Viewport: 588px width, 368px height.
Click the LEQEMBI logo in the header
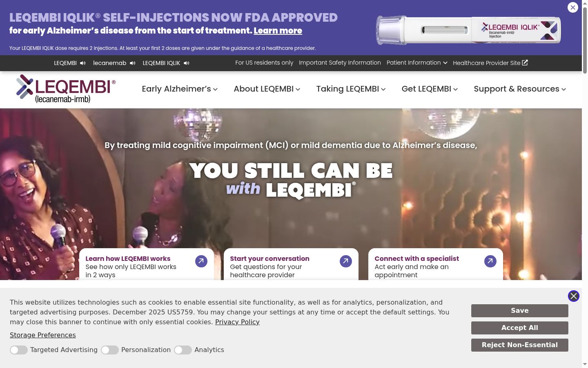click(66, 89)
